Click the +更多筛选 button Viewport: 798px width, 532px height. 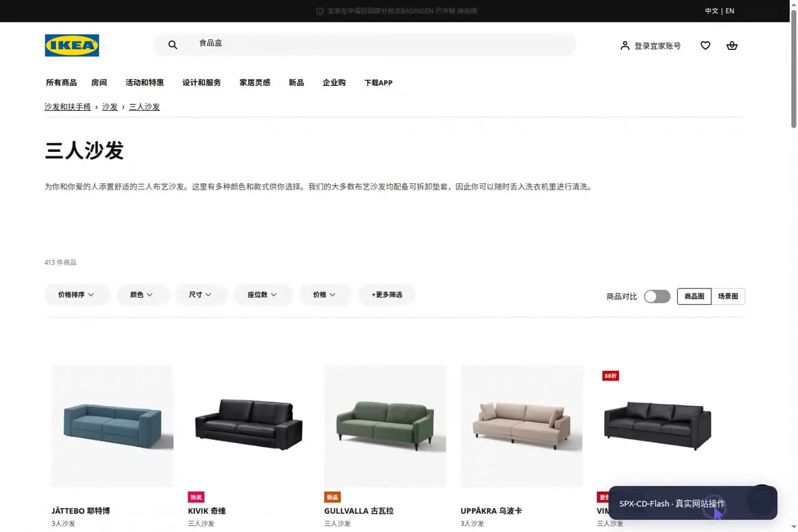click(387, 295)
